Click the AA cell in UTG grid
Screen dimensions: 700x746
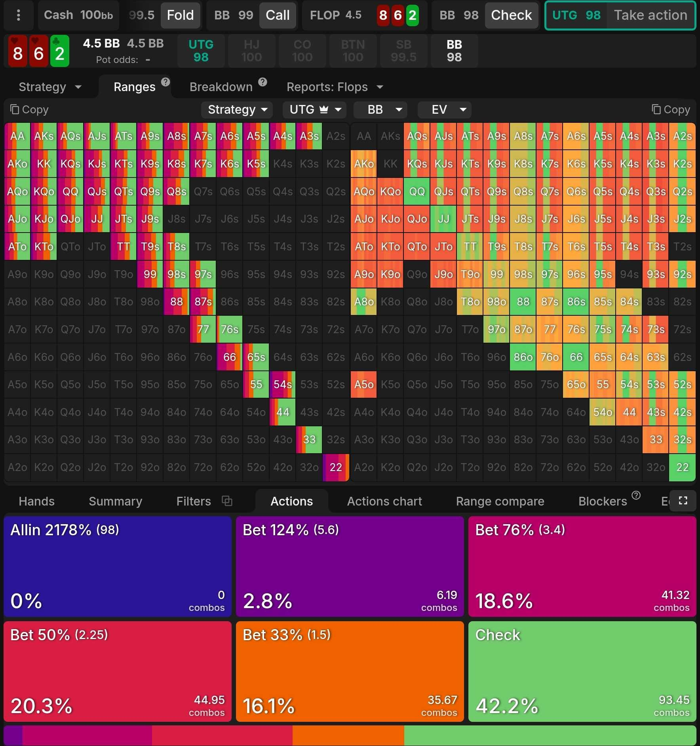point(17,136)
